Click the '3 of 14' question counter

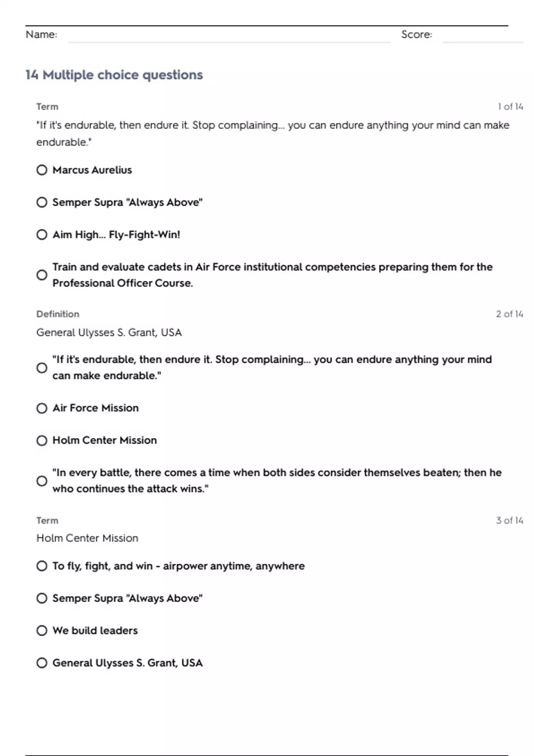click(x=509, y=520)
